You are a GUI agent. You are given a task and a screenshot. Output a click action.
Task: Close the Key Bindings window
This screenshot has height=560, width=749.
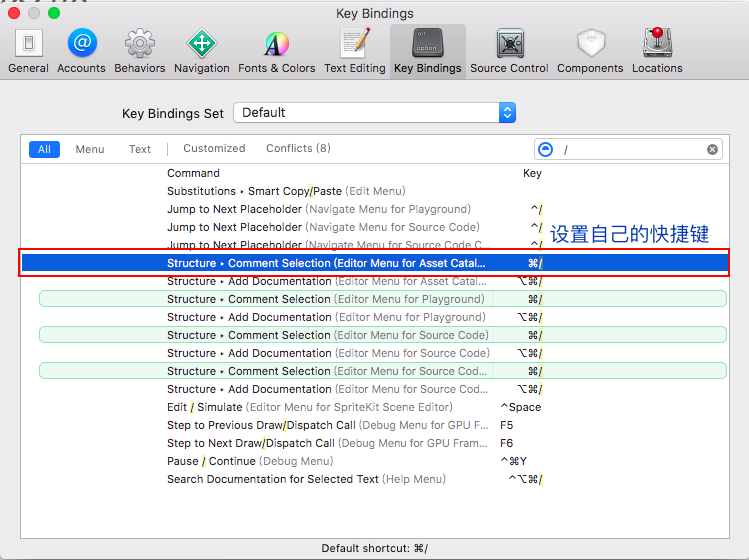pos(14,13)
